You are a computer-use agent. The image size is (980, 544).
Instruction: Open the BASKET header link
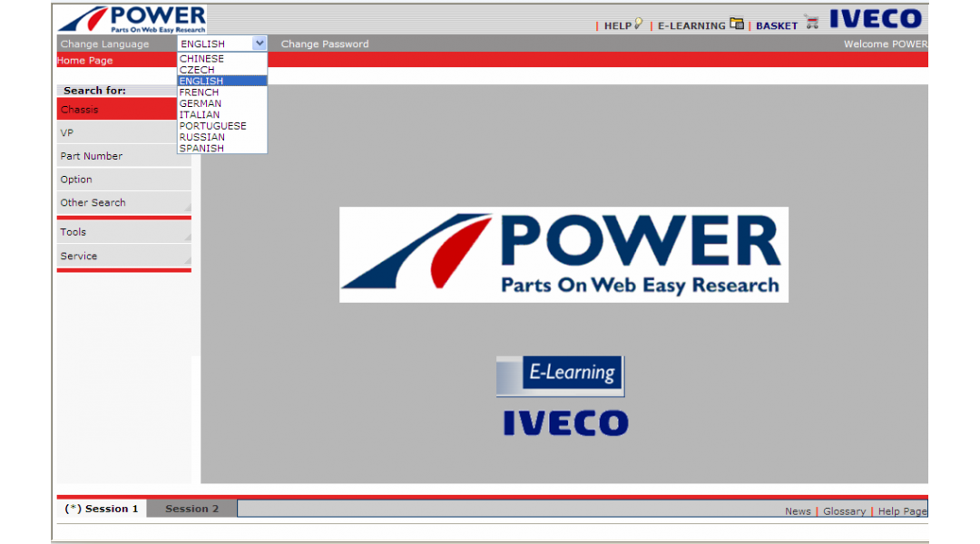point(777,25)
